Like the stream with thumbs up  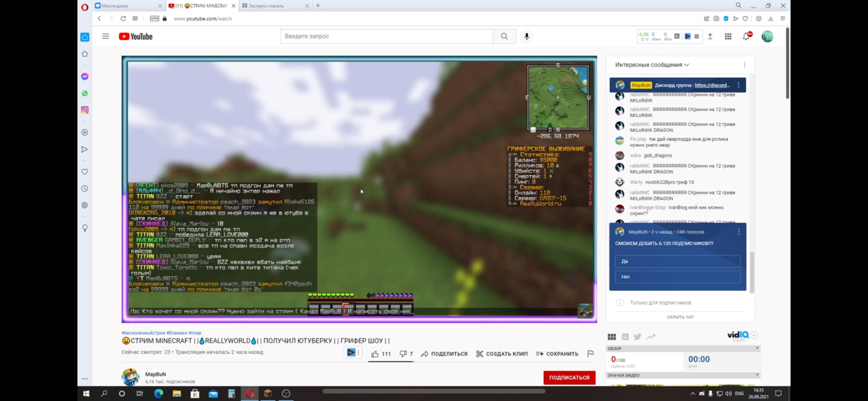pyautogui.click(x=380, y=354)
